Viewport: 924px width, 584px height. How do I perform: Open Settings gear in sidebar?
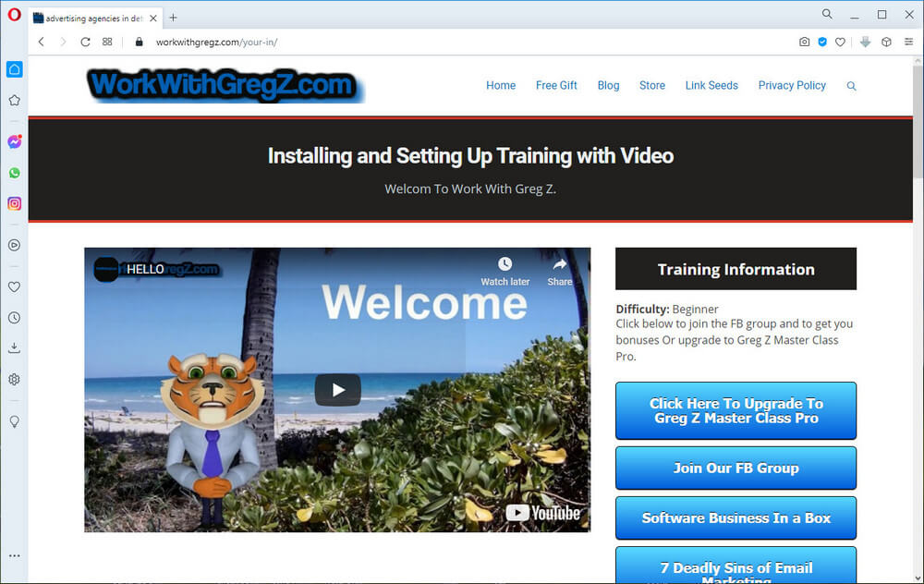coord(14,380)
